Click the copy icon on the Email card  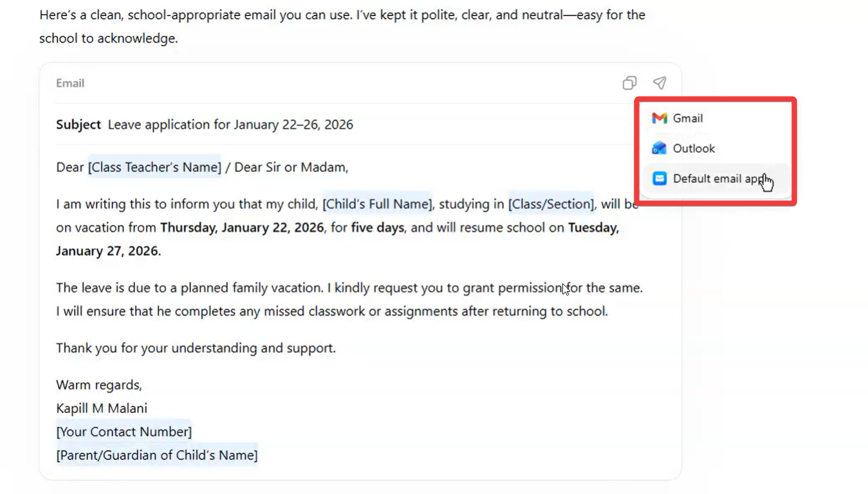click(629, 83)
